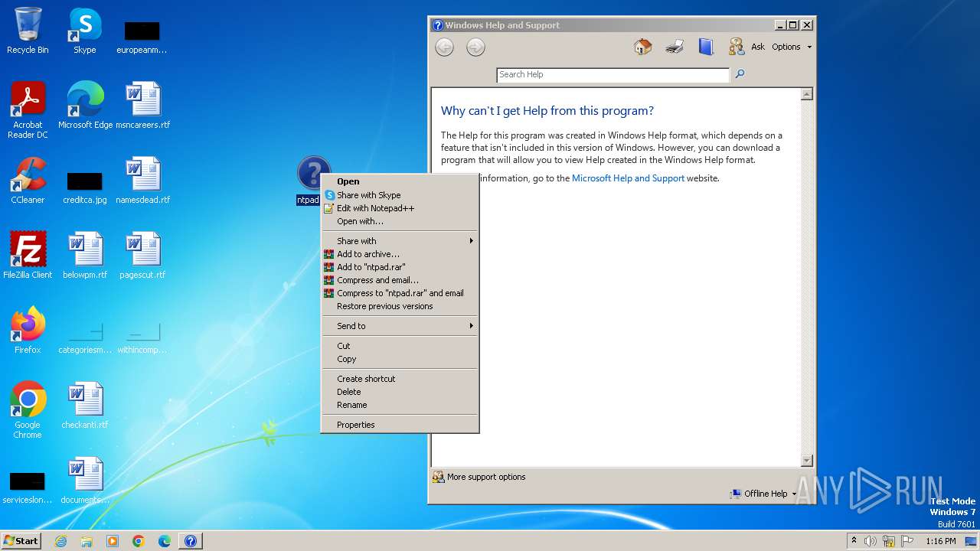This screenshot has height=551, width=980.
Task: Launch Skype from the desktop
Action: click(x=84, y=31)
